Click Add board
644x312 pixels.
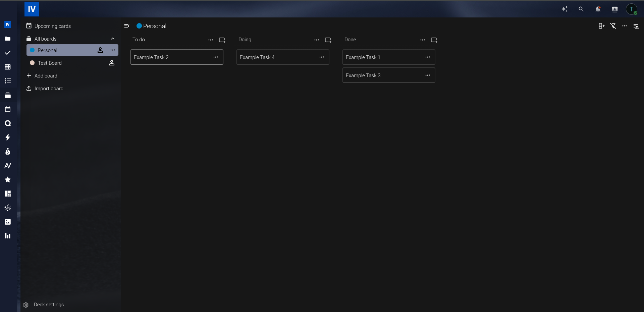pos(46,76)
